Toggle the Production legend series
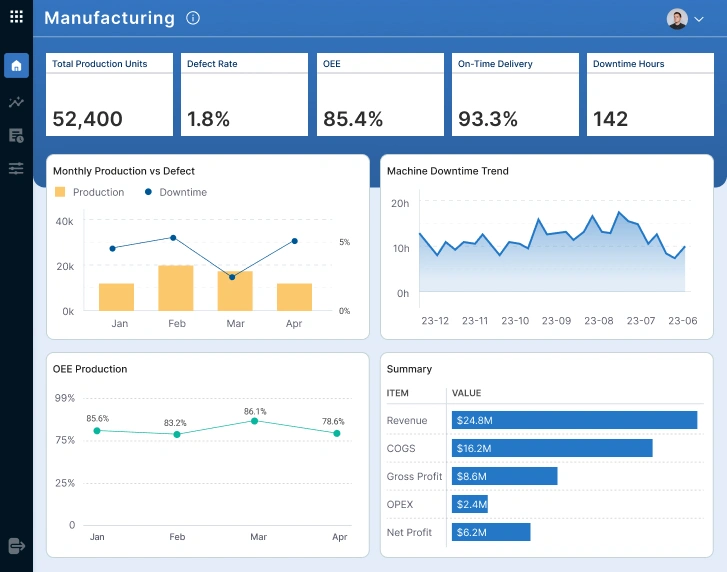The width and height of the screenshot is (727, 572). (90, 192)
